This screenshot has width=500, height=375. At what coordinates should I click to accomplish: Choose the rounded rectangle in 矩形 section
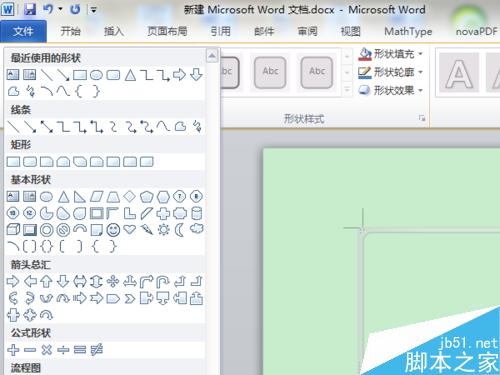point(30,162)
